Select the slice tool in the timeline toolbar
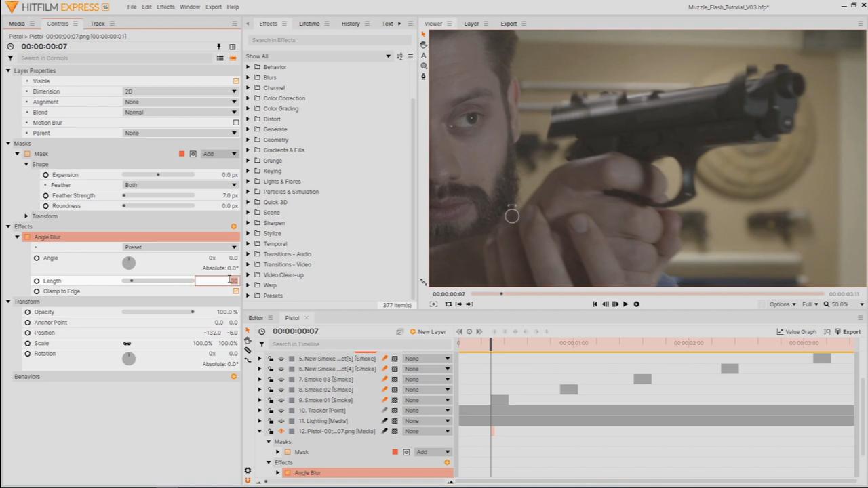This screenshot has width=868, height=488. [x=248, y=350]
